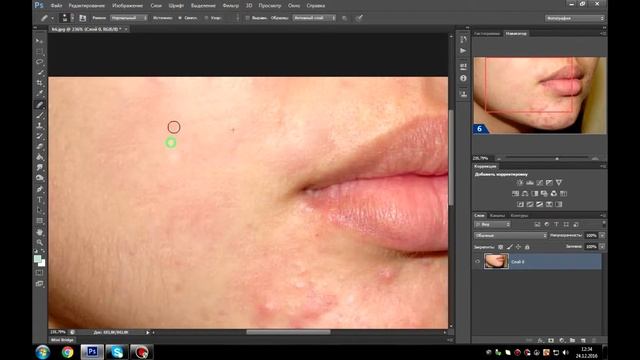Select the Zoom tool in toolbox

pyautogui.click(x=39, y=242)
